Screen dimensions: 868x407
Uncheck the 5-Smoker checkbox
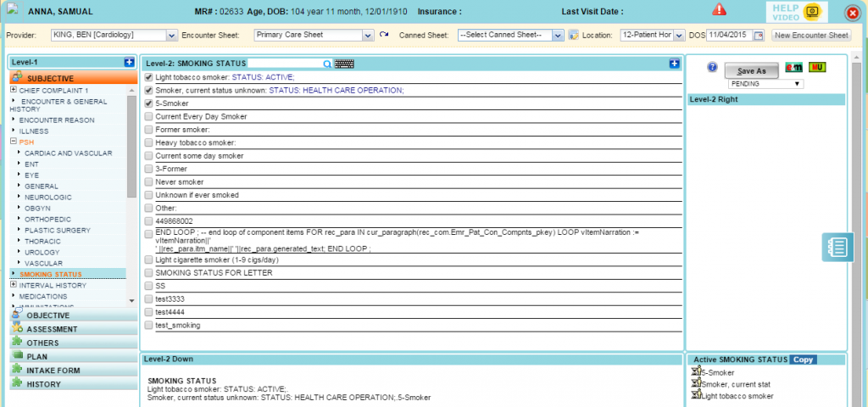coord(148,103)
